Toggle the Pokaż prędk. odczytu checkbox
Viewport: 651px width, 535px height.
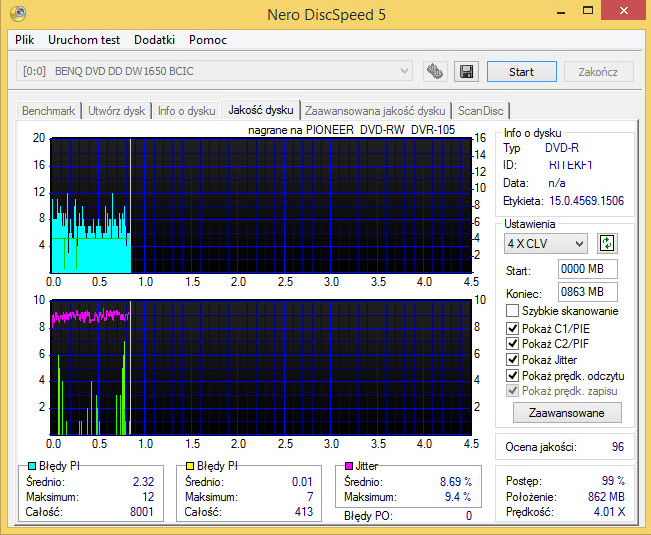pos(512,375)
